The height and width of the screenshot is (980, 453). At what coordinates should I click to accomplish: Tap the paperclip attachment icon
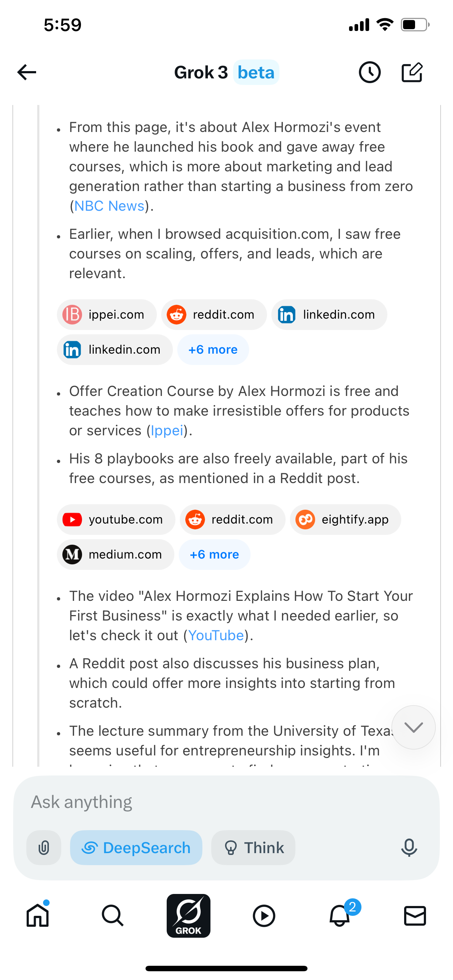coord(44,848)
